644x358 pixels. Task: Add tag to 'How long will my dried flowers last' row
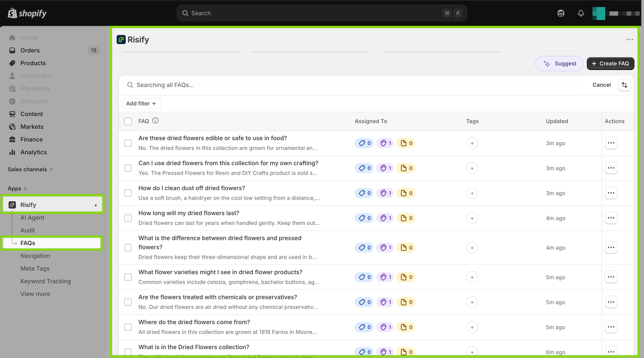472,218
